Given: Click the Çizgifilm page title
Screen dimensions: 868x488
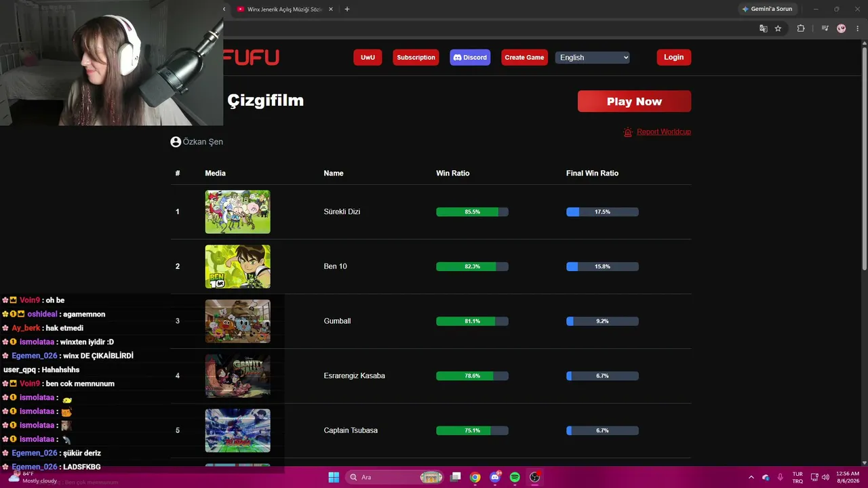Looking at the screenshot, I should pyautogui.click(x=265, y=101).
